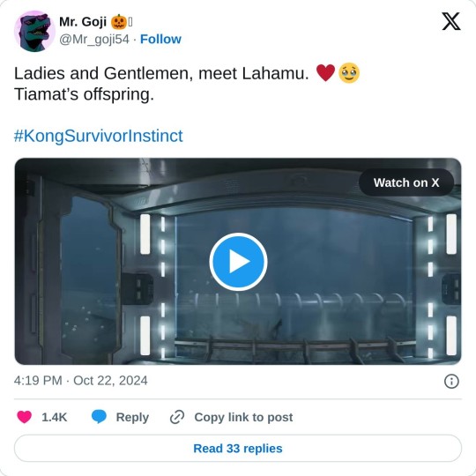Click the blue reply bubble icon
Viewport: 476px width, 476px height.
(99, 417)
